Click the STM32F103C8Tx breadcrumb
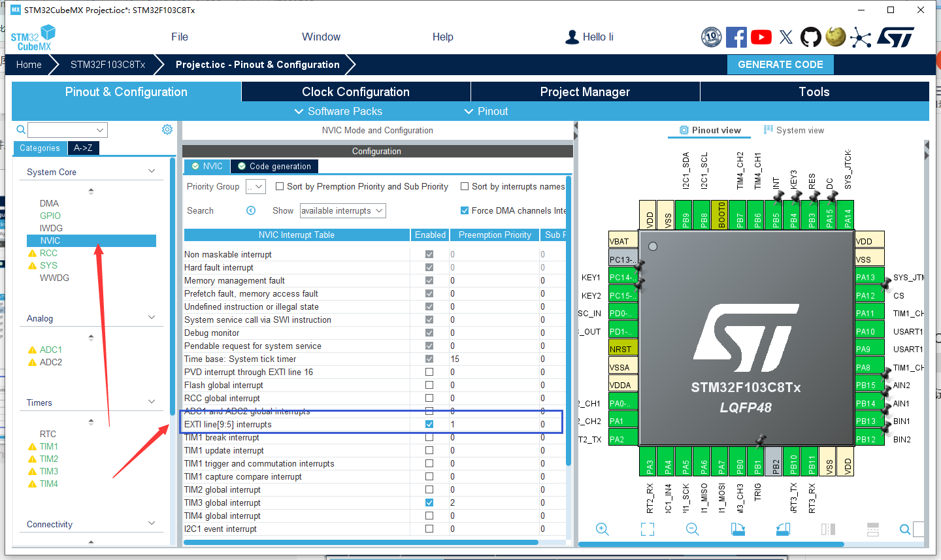 pyautogui.click(x=108, y=64)
